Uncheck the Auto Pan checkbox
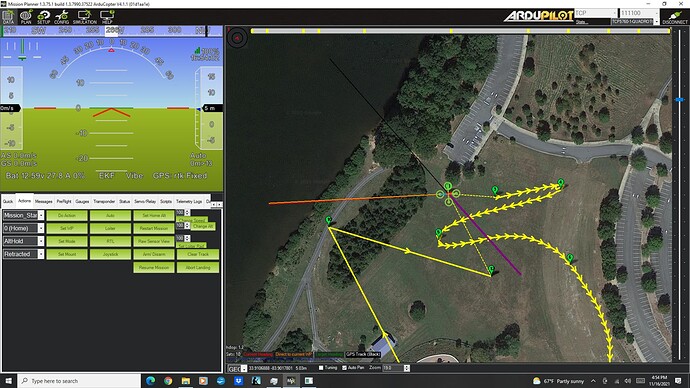This screenshot has height=388, width=690. coord(345,368)
